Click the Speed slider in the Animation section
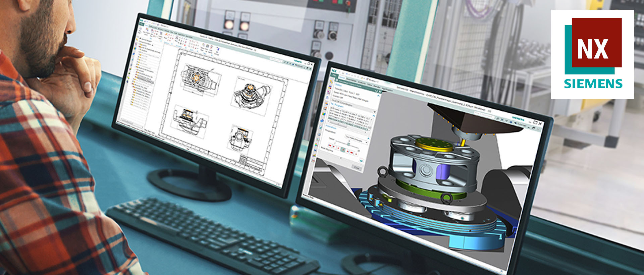Image resolution: width=644 pixels, height=275 pixels. pos(348,144)
